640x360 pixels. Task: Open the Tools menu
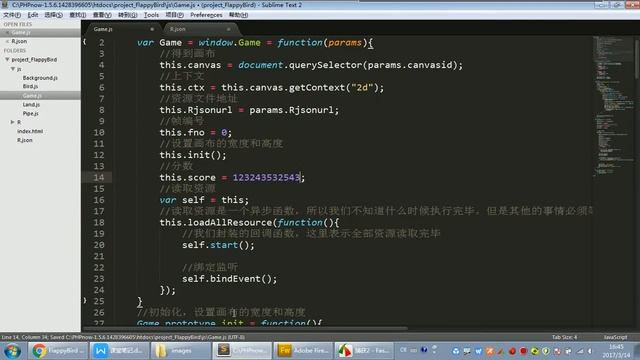coord(151,15)
